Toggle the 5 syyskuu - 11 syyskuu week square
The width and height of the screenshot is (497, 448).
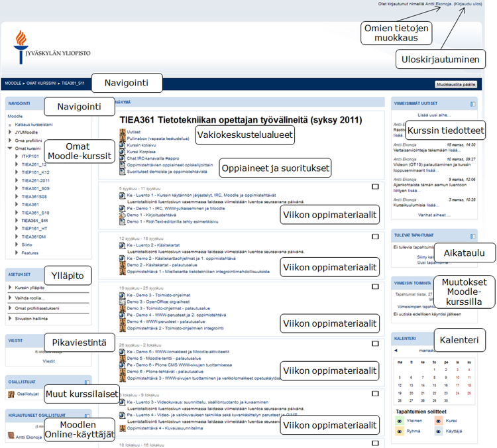pyautogui.click(x=375, y=187)
